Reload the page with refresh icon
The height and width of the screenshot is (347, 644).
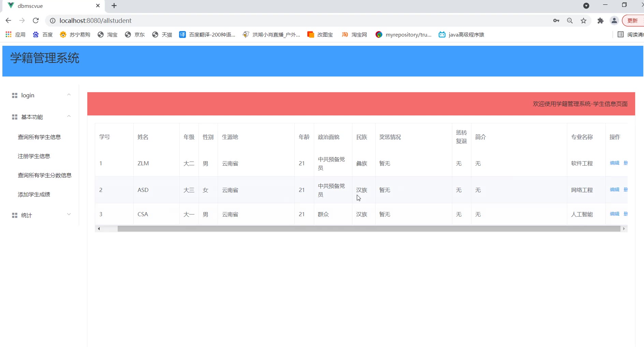pyautogui.click(x=36, y=20)
